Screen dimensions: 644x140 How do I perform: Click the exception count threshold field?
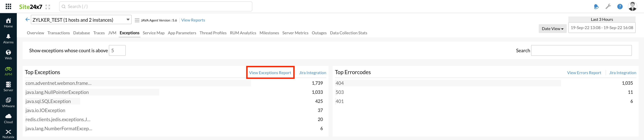[x=117, y=50]
